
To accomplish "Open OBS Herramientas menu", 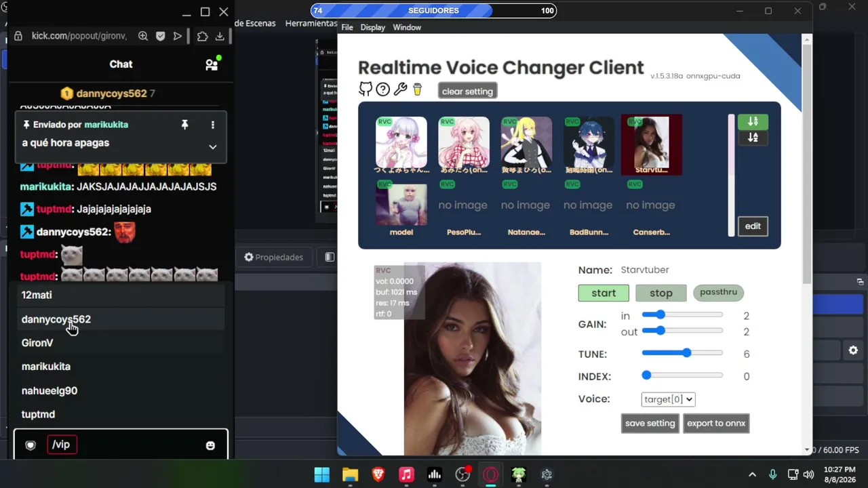I will [311, 23].
